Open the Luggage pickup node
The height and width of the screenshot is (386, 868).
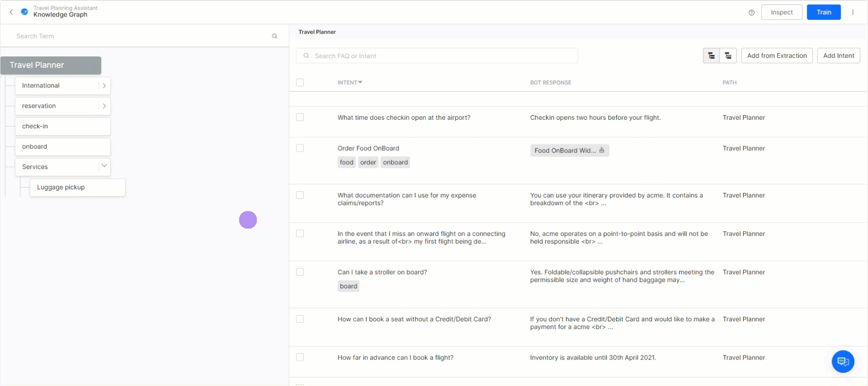click(77, 188)
